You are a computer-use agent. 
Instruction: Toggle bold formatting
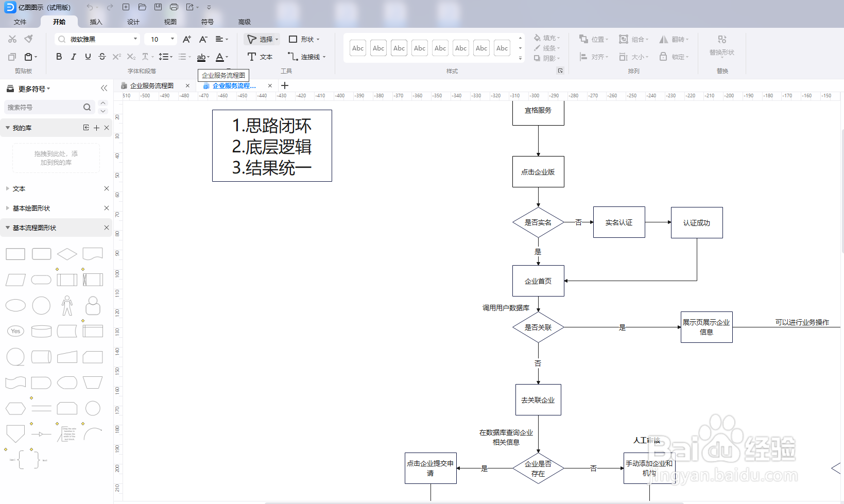(x=59, y=57)
